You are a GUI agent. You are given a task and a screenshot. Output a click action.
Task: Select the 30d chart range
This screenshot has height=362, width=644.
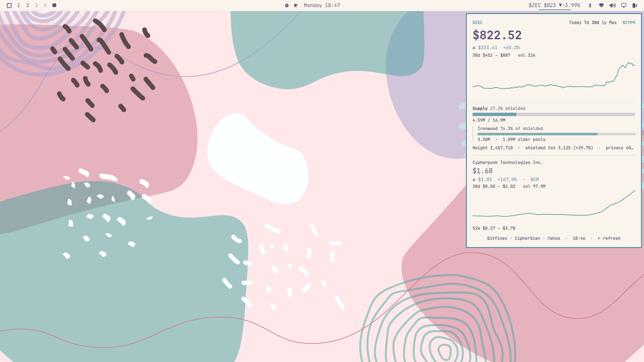pos(595,22)
